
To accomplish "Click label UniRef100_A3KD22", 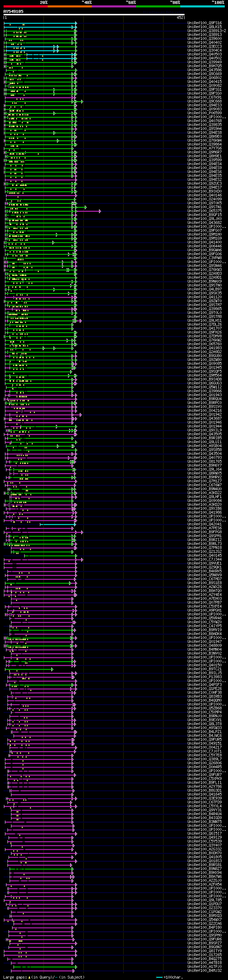I will (204, 493).
